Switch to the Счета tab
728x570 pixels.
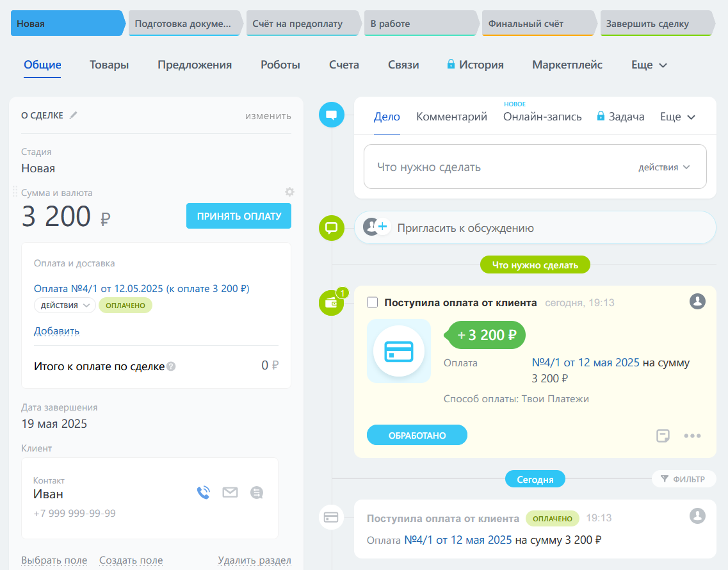pos(344,65)
